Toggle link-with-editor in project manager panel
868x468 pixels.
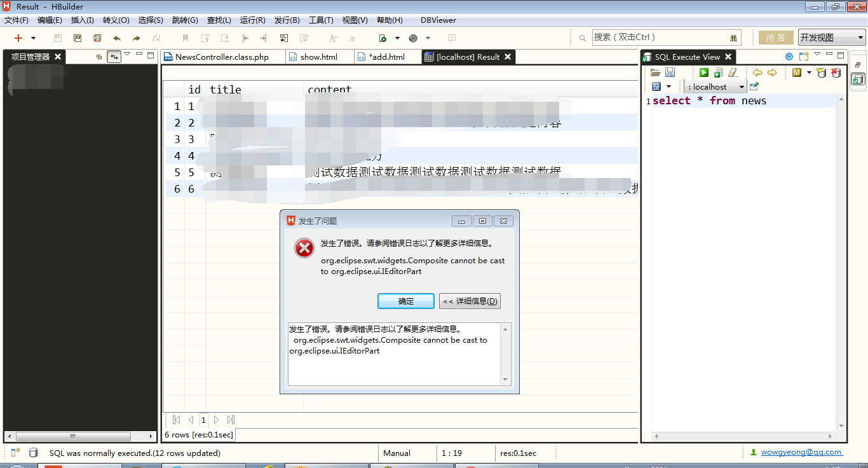(114, 57)
